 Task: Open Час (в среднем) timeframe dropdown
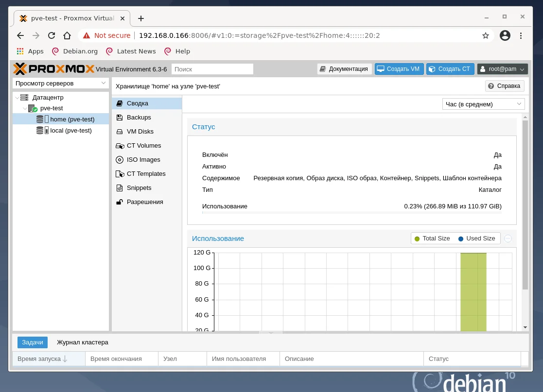click(483, 104)
